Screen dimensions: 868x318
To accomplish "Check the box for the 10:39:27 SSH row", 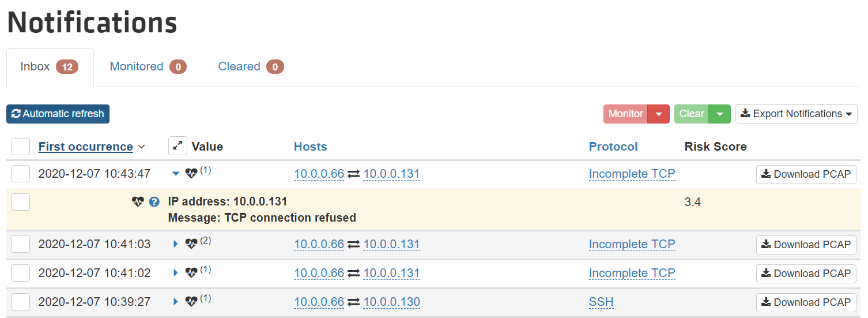I will pyautogui.click(x=20, y=302).
